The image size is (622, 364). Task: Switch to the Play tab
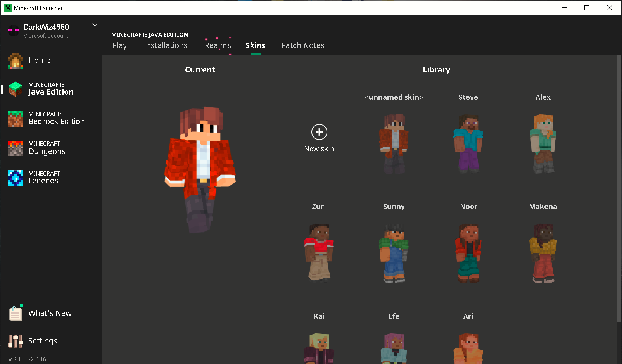pyautogui.click(x=119, y=45)
